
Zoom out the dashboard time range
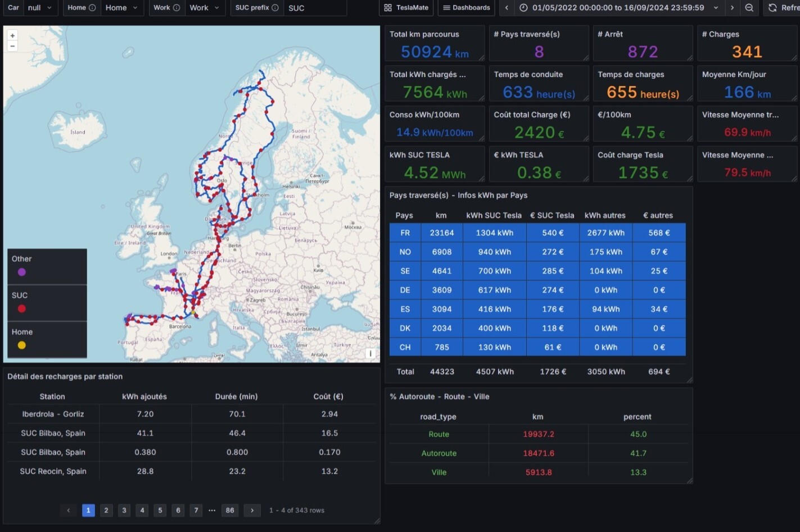[749, 8]
